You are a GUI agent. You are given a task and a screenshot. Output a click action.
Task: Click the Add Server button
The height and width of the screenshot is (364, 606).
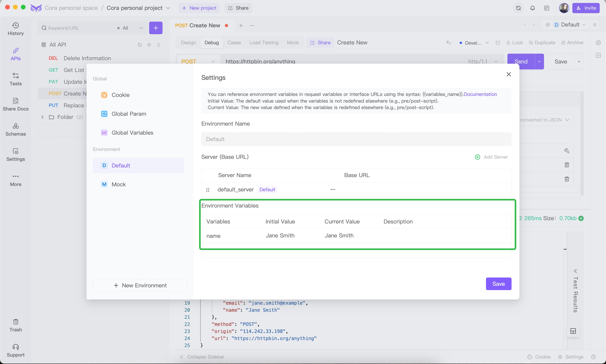click(x=491, y=157)
